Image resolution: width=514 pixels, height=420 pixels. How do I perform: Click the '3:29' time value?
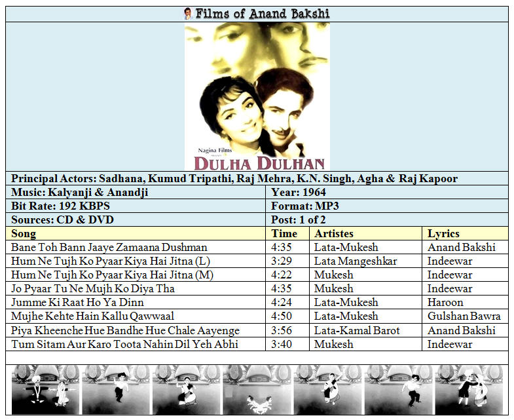tap(282, 261)
